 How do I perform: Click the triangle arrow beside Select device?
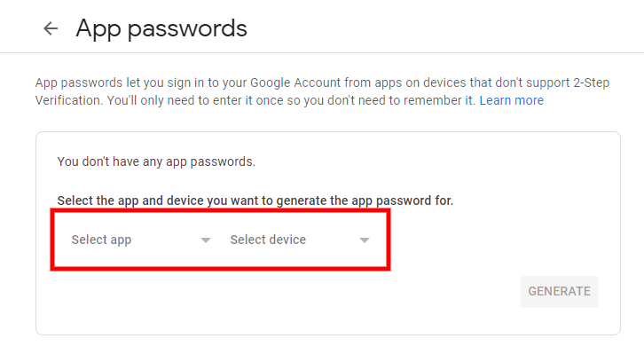pos(365,240)
